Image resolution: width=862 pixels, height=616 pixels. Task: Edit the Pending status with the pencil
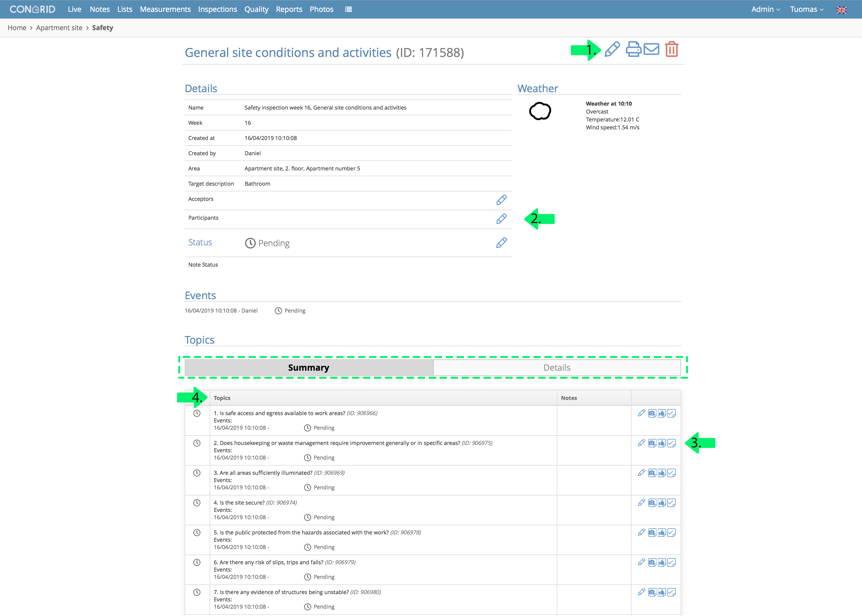coord(501,243)
